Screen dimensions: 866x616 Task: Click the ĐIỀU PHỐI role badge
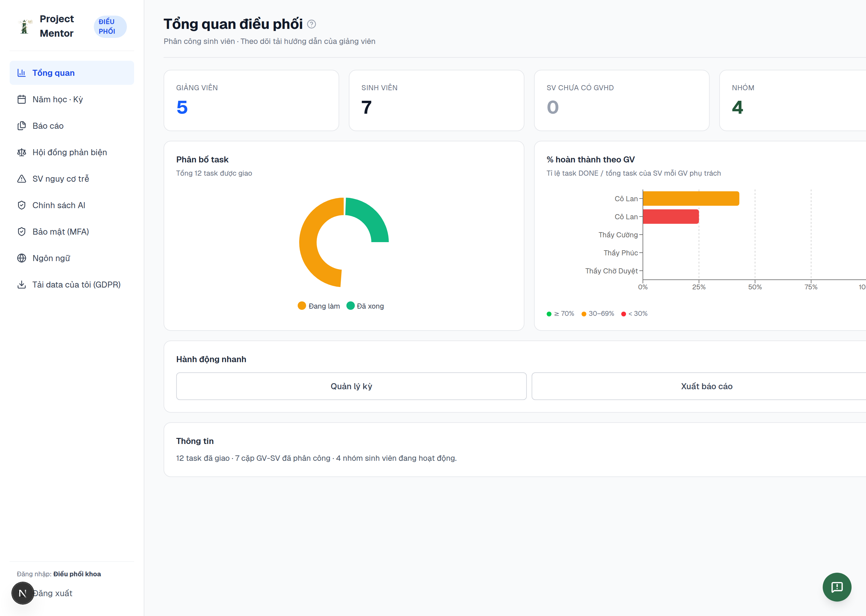pos(110,26)
